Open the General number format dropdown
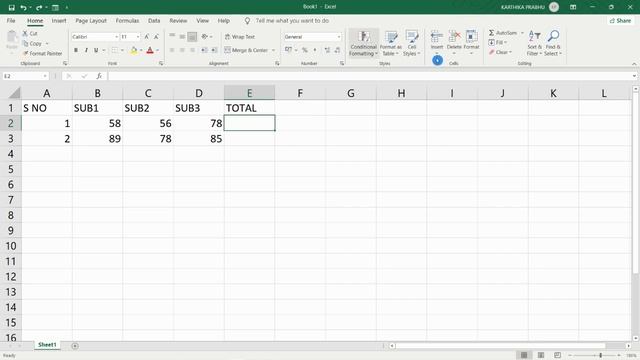This screenshot has height=360, width=640. (339, 37)
